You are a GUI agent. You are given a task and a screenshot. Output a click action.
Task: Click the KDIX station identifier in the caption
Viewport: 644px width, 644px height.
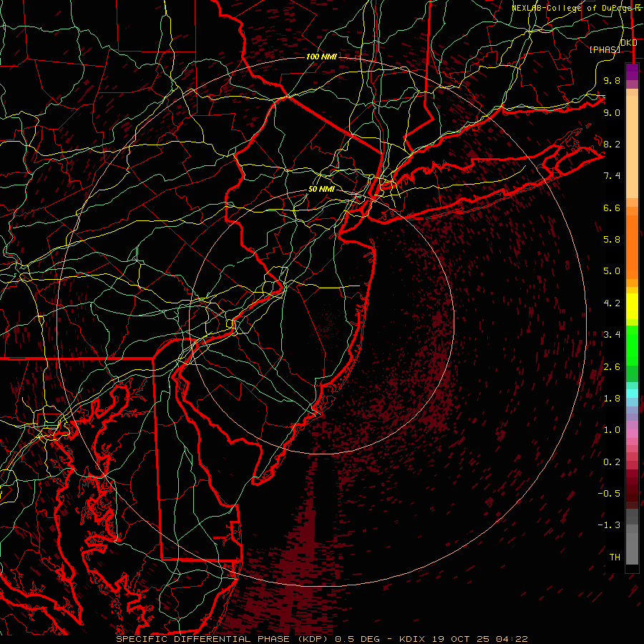tap(412, 639)
